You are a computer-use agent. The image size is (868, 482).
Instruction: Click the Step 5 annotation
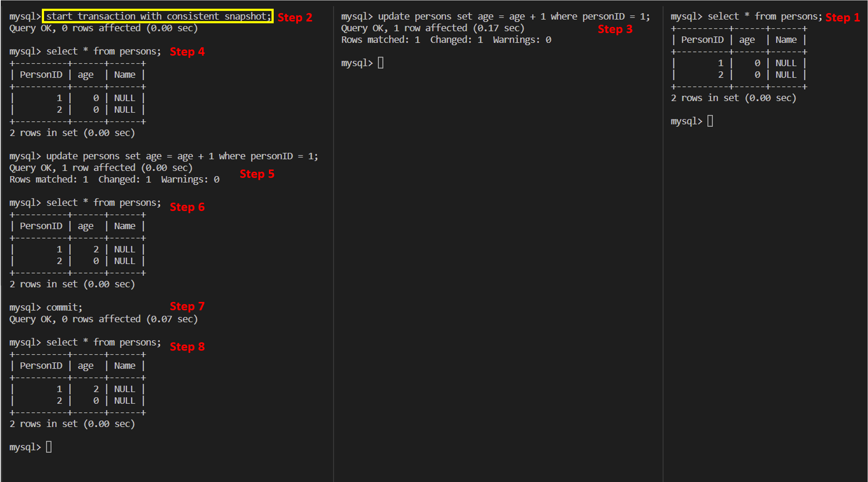pos(257,174)
